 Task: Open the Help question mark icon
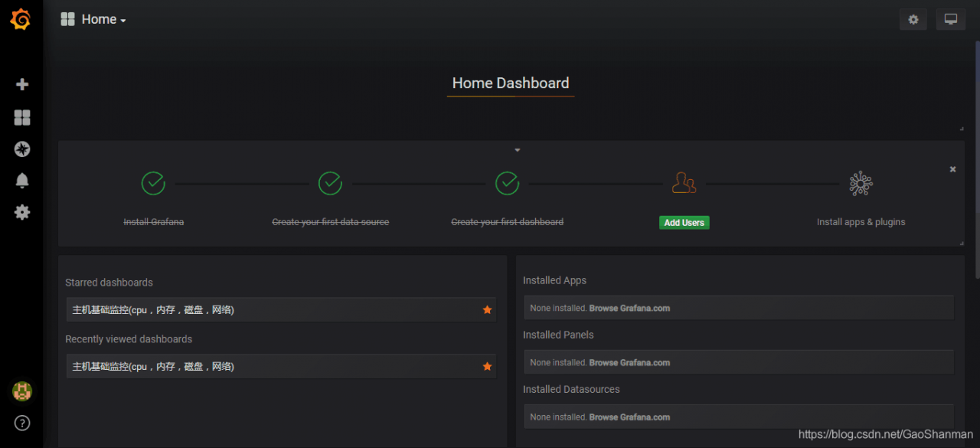click(22, 423)
